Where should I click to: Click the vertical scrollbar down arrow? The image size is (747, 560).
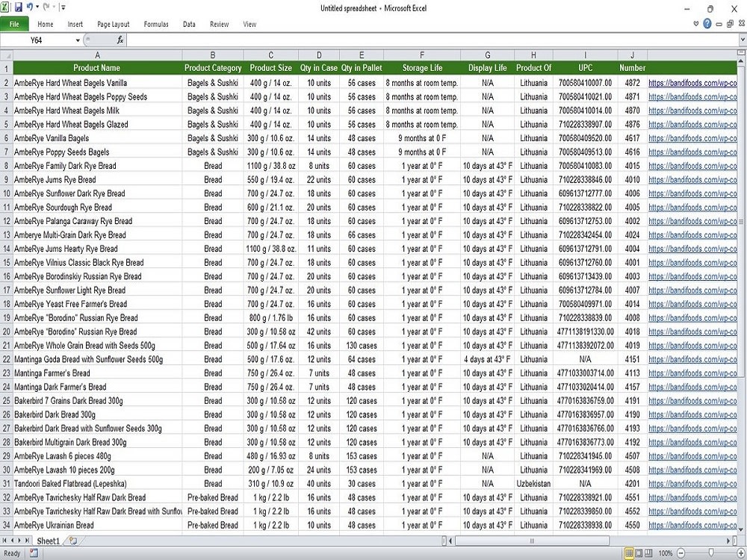point(741,529)
